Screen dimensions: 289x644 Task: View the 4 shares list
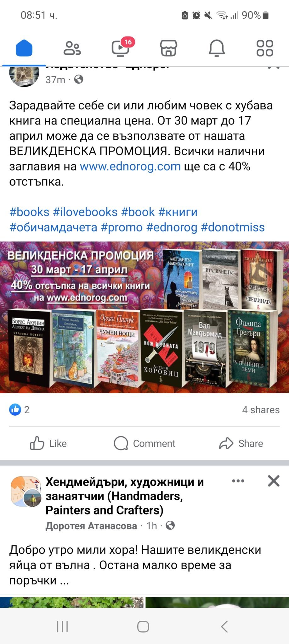pos(261,410)
